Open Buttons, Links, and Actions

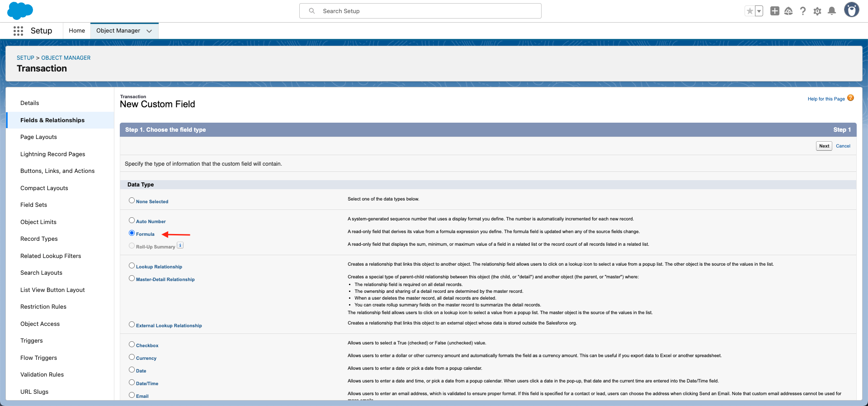tap(57, 171)
